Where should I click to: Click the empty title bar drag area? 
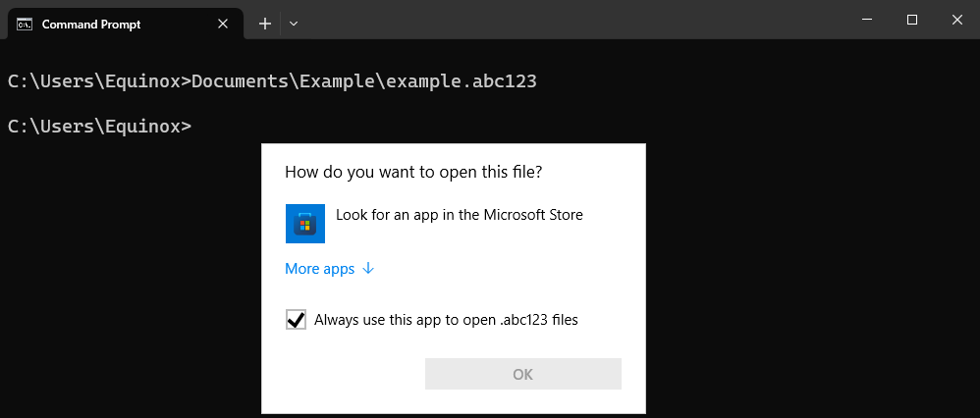click(570, 20)
